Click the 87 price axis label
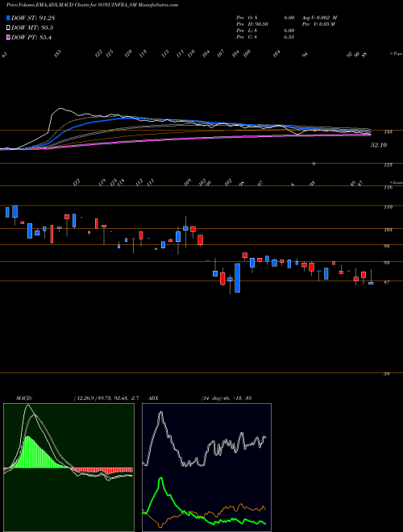Screen dimensions: 403x532 pos(386,282)
